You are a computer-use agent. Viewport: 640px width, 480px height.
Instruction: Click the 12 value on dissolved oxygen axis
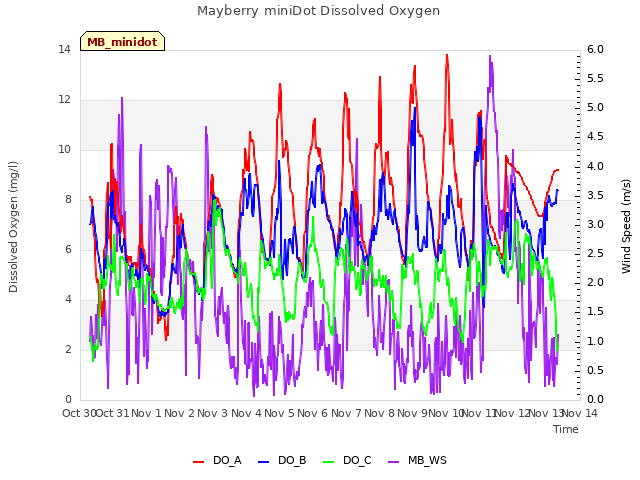64,100
